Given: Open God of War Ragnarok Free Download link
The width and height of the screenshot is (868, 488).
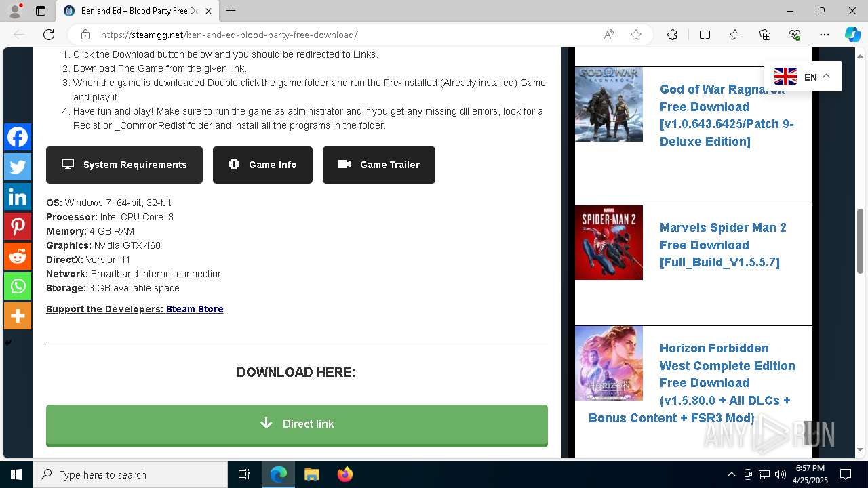Looking at the screenshot, I should click(726, 115).
